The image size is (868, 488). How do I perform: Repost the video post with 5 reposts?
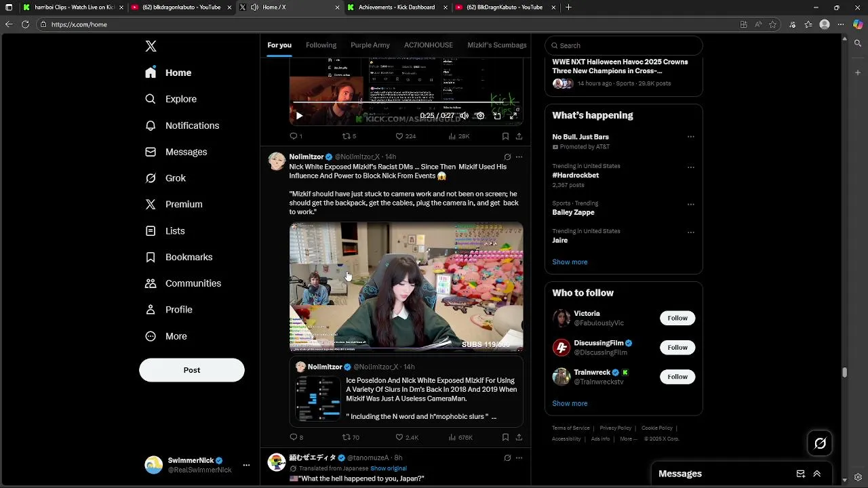349,136
